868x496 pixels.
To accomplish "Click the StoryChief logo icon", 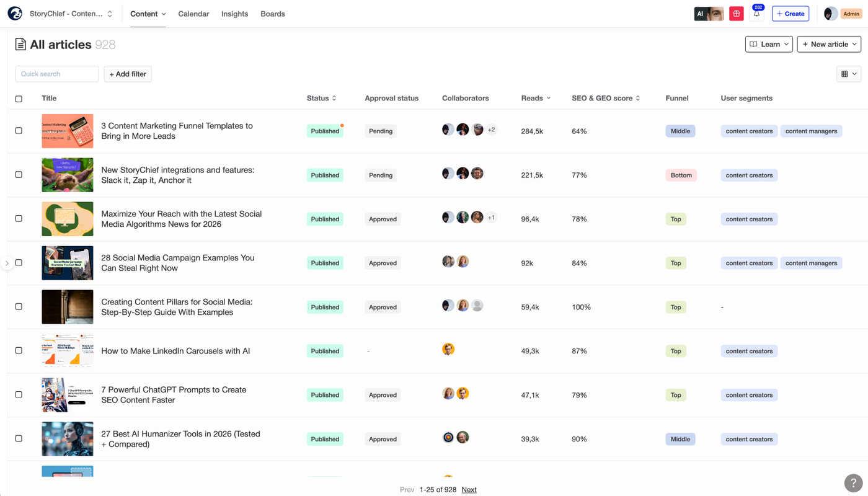I will tap(15, 14).
